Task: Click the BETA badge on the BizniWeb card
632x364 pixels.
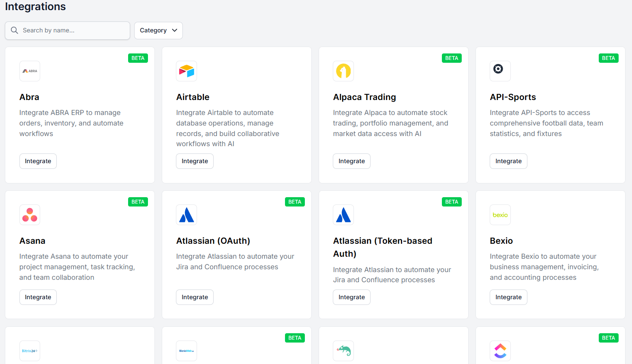Action: [x=295, y=338]
